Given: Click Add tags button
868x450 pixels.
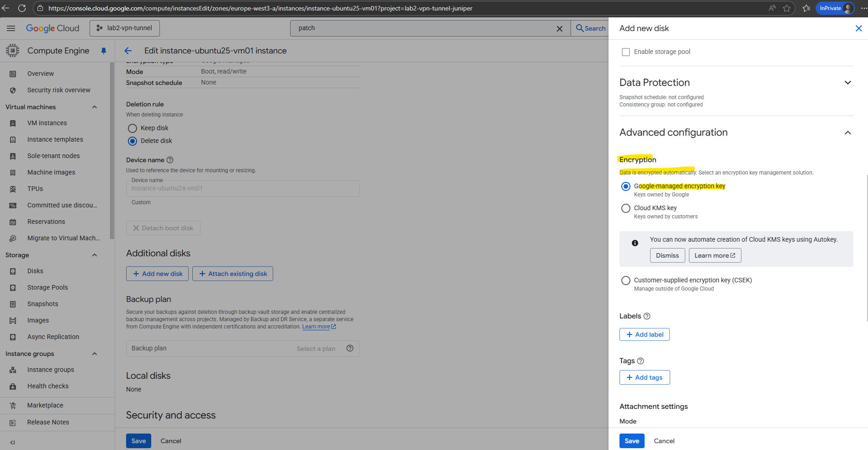Looking at the screenshot, I should tap(645, 377).
